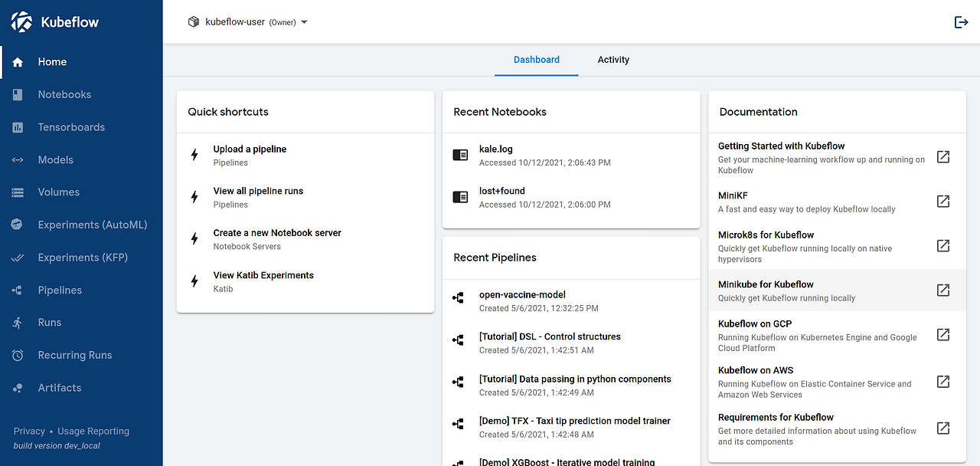This screenshot has width=980, height=466.
Task: Select Tensorboards in the sidebar menu
Action: point(81,127)
